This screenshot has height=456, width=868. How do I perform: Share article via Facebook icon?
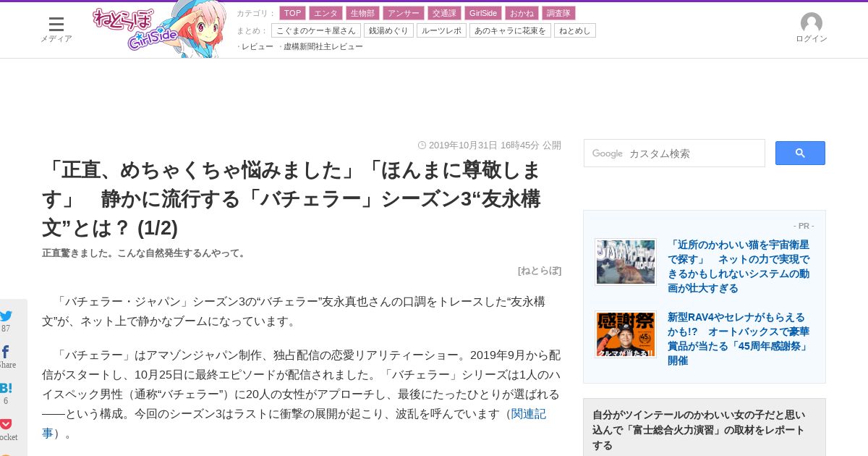coord(6,352)
